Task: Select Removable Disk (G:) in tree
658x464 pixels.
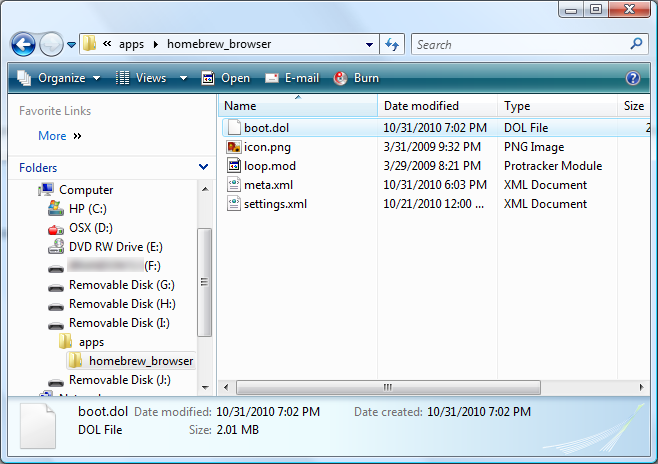Action: (122, 285)
